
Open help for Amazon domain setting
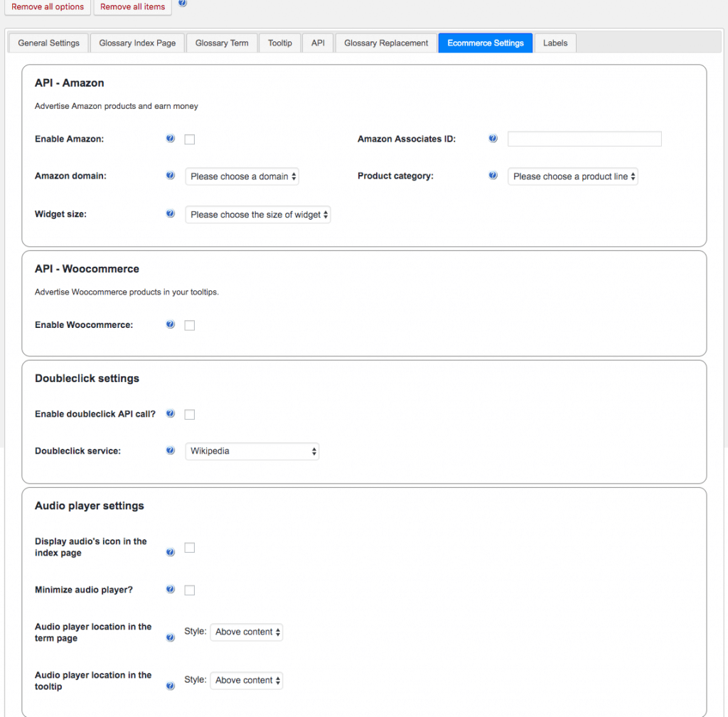click(x=170, y=176)
